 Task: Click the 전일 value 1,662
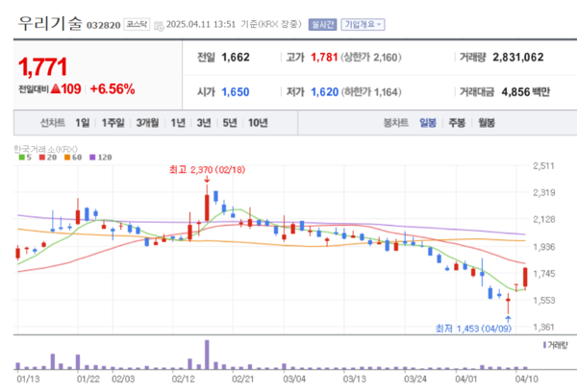[x=236, y=58]
